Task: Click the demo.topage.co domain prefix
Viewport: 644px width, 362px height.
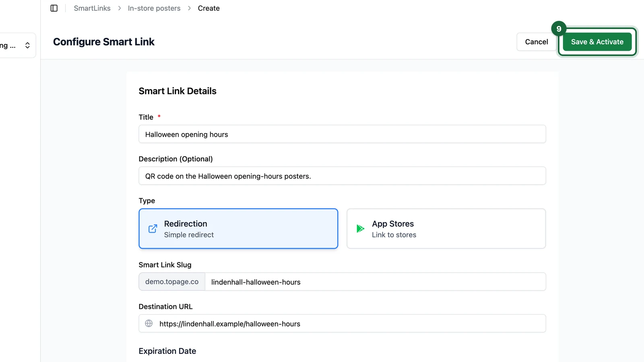Action: [172, 282]
